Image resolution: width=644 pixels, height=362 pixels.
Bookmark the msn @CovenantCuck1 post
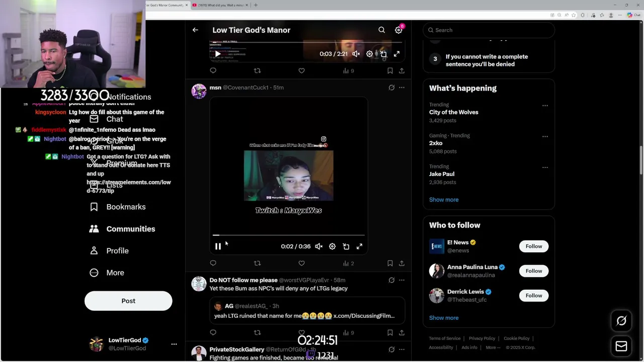pyautogui.click(x=390, y=263)
